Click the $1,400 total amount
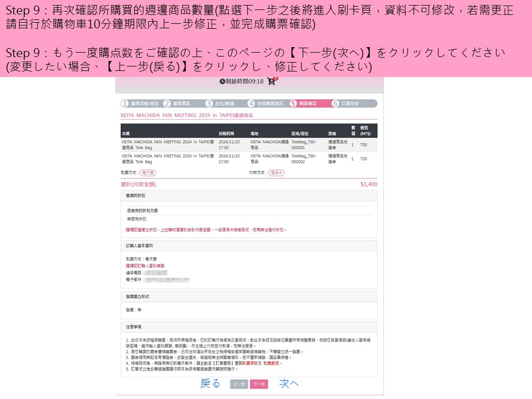Image resolution: width=532 pixels, height=399 pixels. (x=368, y=184)
